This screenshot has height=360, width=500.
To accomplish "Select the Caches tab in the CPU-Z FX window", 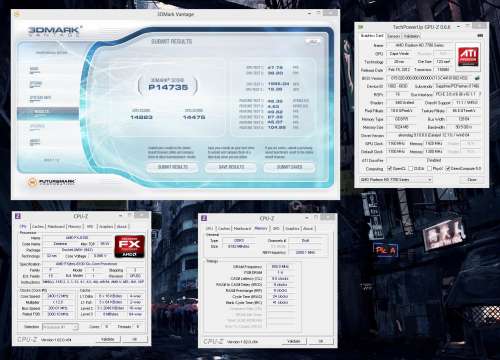I will (38, 227).
